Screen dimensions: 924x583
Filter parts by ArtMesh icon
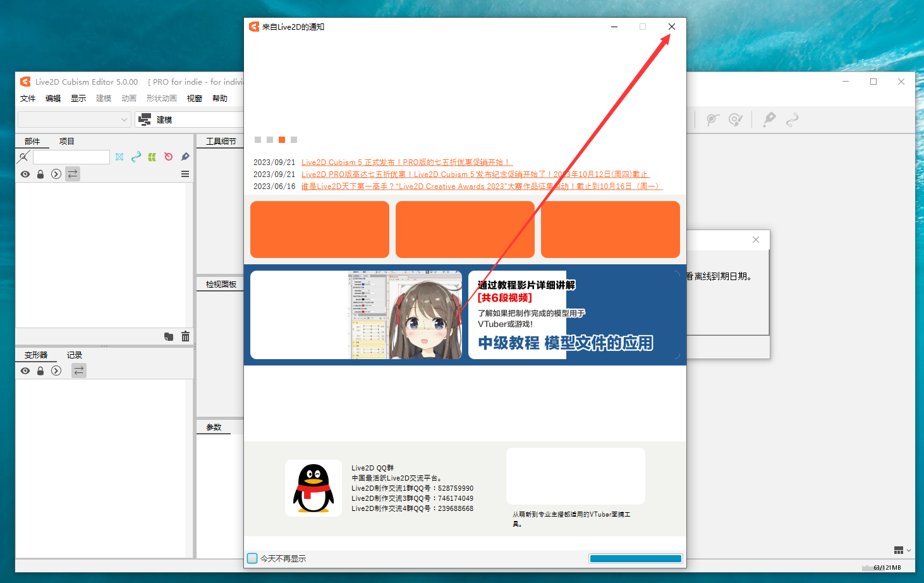[119, 157]
